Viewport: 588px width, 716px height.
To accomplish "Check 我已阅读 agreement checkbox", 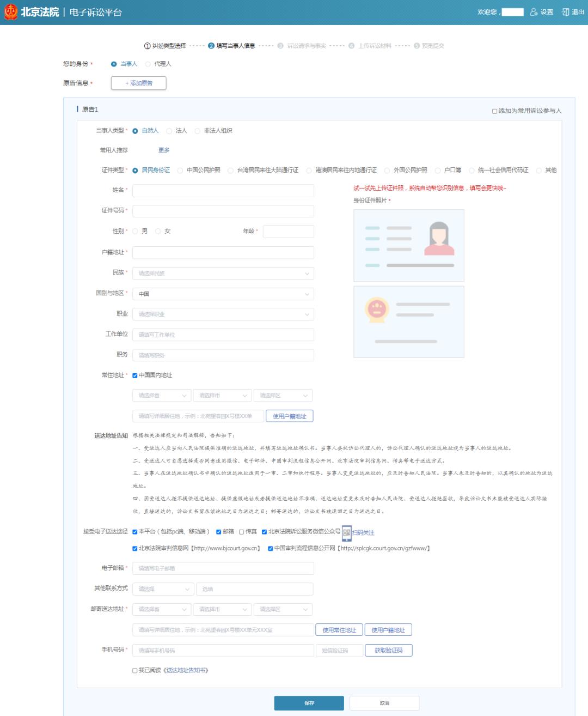I will [x=135, y=671].
